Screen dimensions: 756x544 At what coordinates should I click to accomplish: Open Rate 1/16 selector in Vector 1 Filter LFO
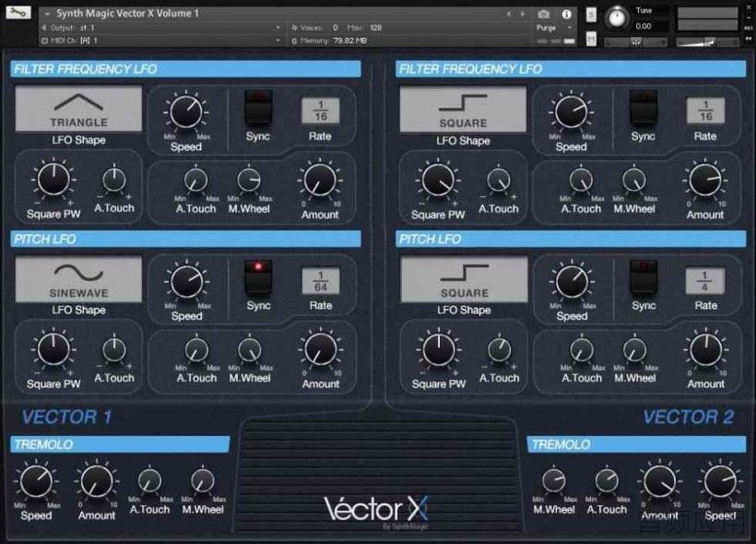321,111
